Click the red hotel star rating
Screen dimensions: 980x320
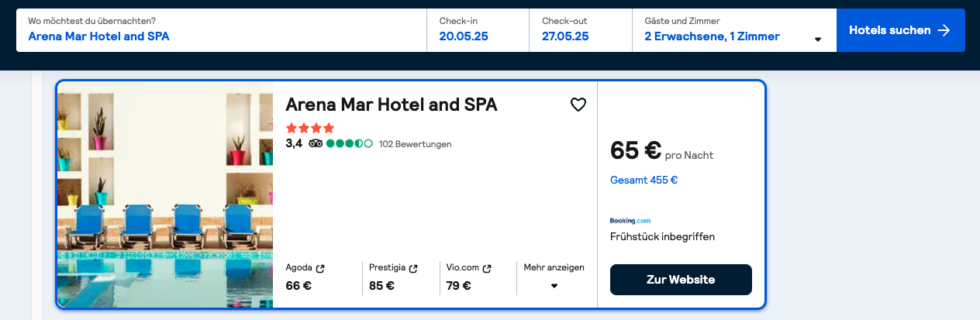(310, 128)
